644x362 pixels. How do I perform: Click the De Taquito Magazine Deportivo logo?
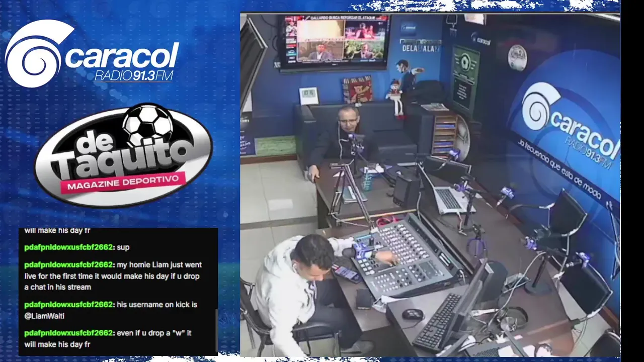123,155
